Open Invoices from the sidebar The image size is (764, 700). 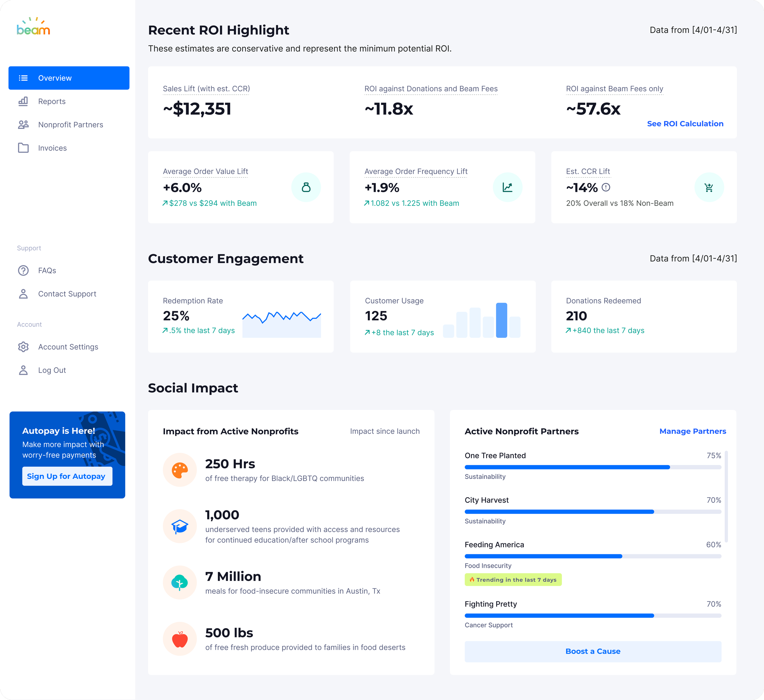[x=52, y=148]
